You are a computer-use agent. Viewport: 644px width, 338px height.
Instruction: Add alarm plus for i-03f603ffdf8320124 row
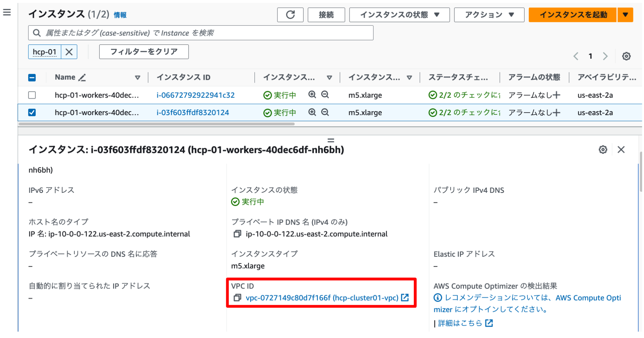tap(556, 113)
